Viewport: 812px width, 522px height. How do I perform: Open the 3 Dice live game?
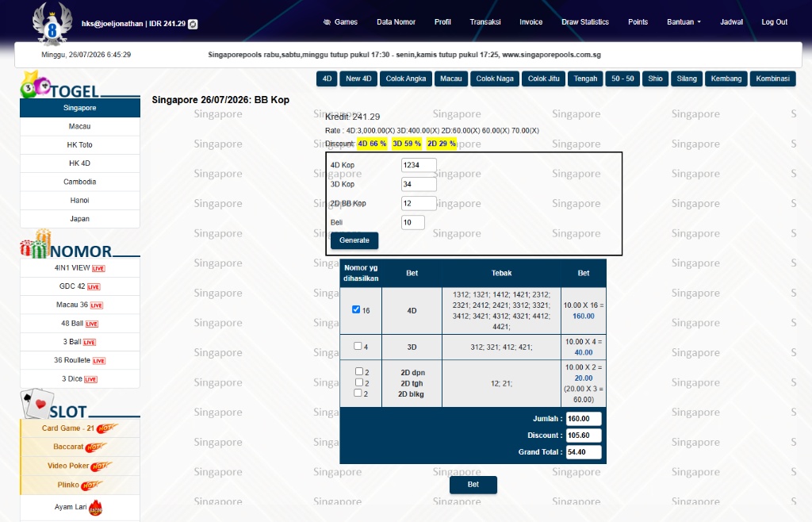coord(80,379)
